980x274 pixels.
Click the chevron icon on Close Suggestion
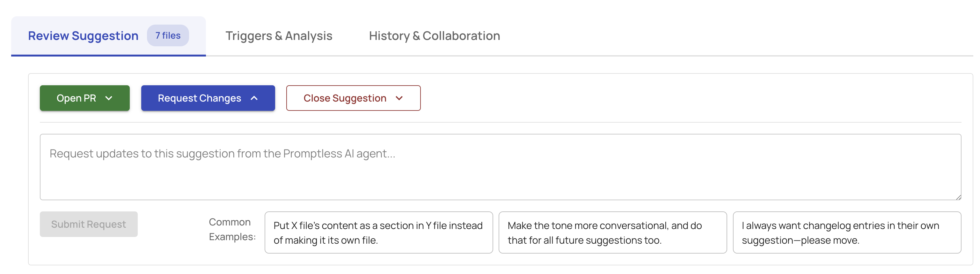399,98
